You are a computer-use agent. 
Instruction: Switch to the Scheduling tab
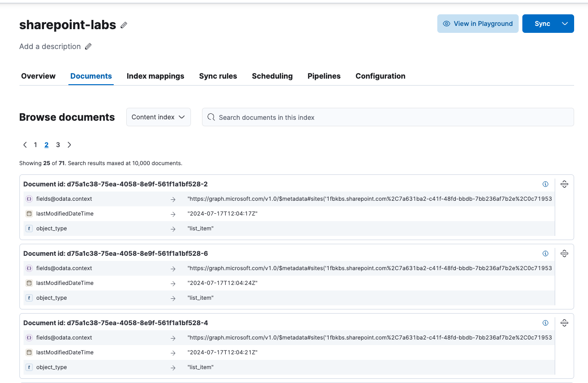coord(272,76)
